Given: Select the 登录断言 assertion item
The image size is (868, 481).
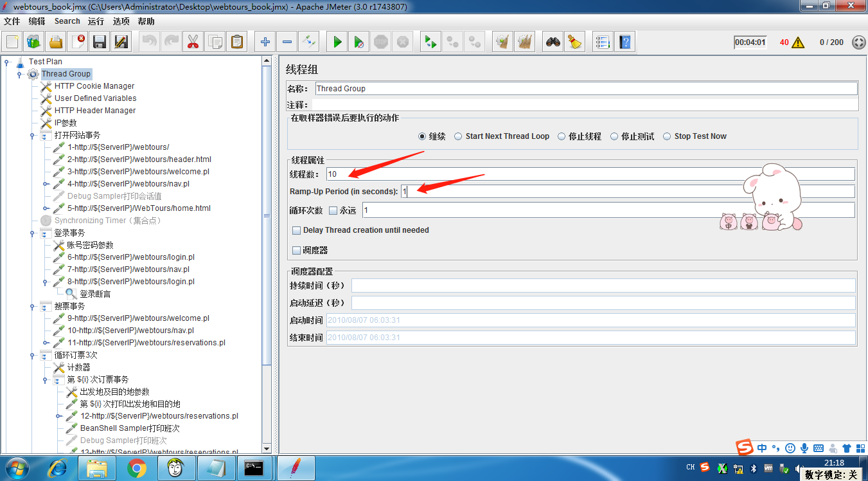Looking at the screenshot, I should point(95,294).
